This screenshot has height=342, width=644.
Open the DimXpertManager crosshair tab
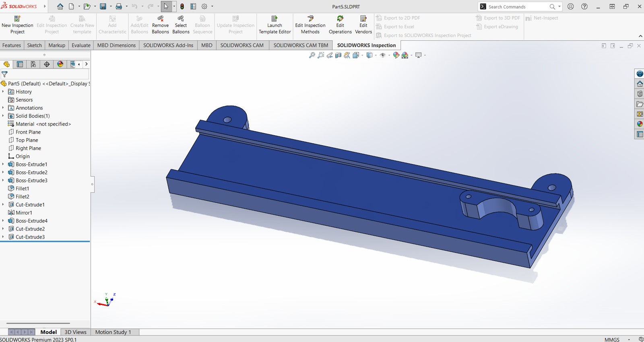[x=47, y=64]
